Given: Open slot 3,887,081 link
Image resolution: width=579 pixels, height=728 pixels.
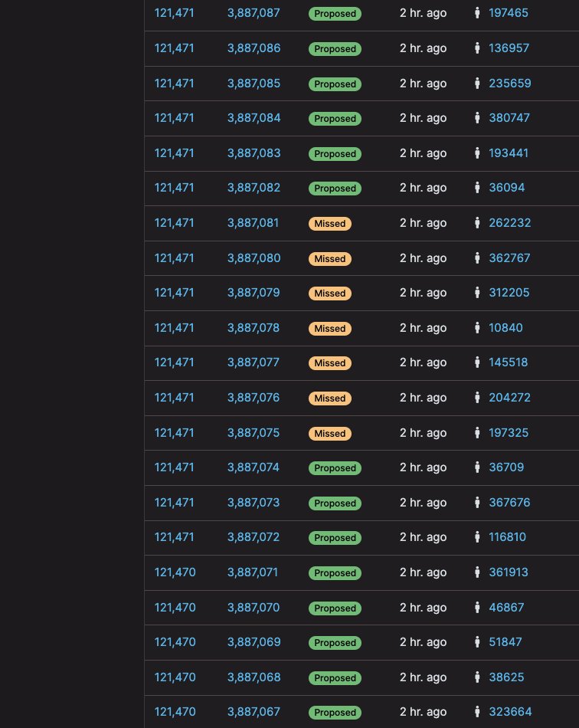Looking at the screenshot, I should (253, 223).
